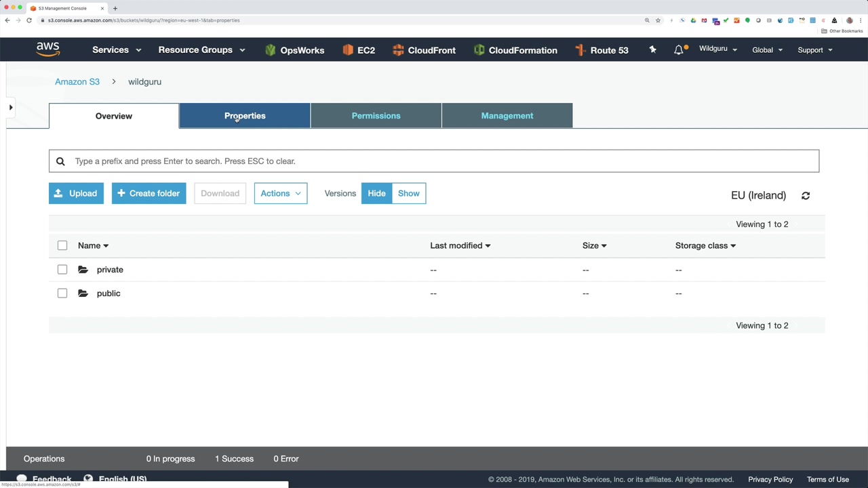The height and width of the screenshot is (488, 868).
Task: Bookmark this page with star icon
Action: tap(658, 20)
